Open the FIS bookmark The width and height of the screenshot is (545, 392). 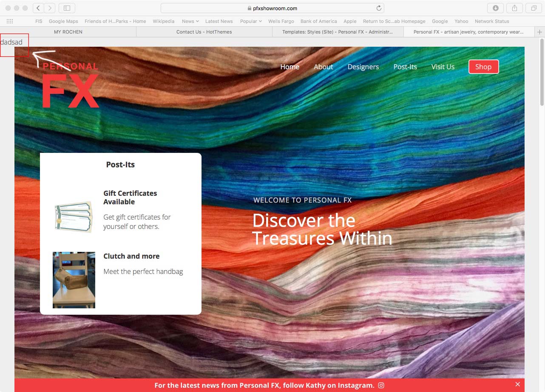pyautogui.click(x=39, y=21)
